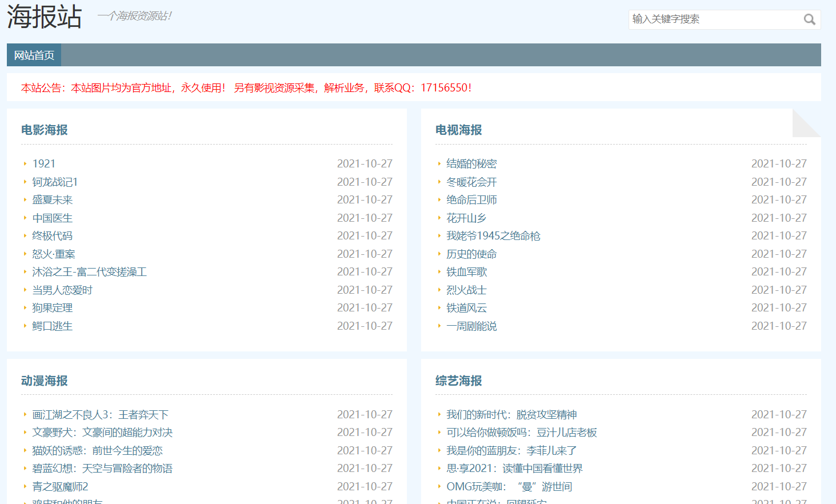The height and width of the screenshot is (504, 836).
Task: Open the 烈火战士 TV poster link
Action: [x=466, y=290]
